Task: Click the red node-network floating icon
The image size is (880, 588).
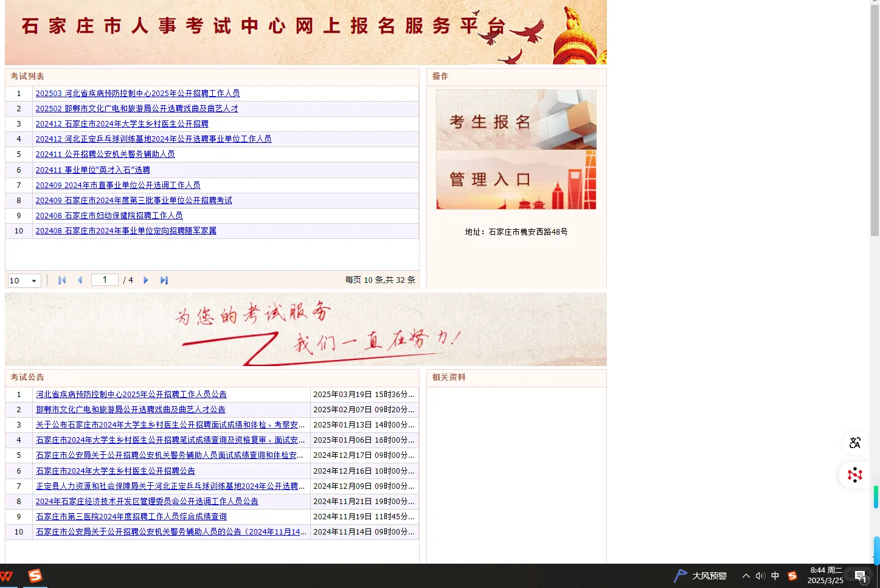Action: [854, 474]
